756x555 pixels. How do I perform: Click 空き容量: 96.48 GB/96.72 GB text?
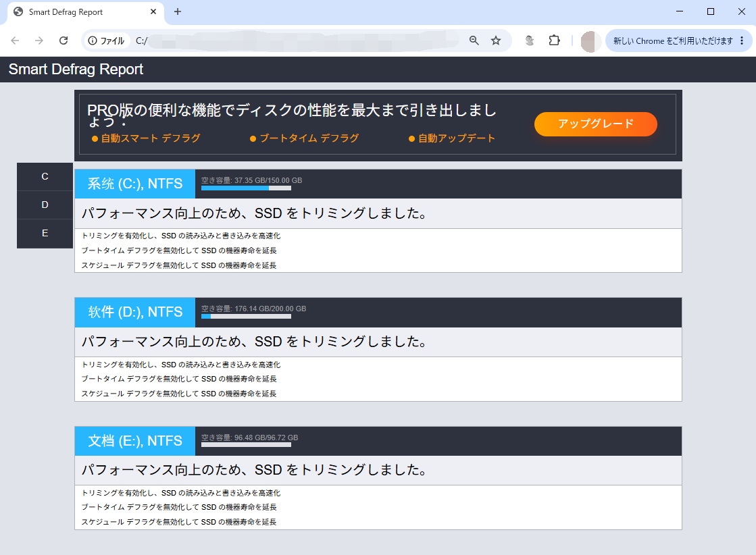point(250,438)
